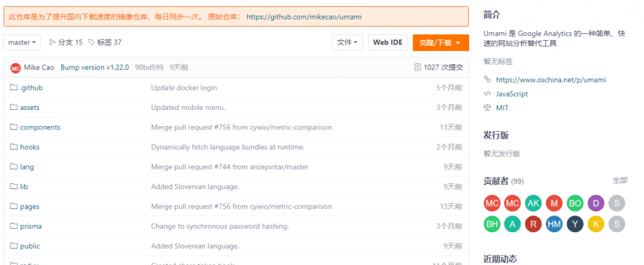Click the scales license icon beside MIT
This screenshot has width=644, height=265.
[487, 107]
